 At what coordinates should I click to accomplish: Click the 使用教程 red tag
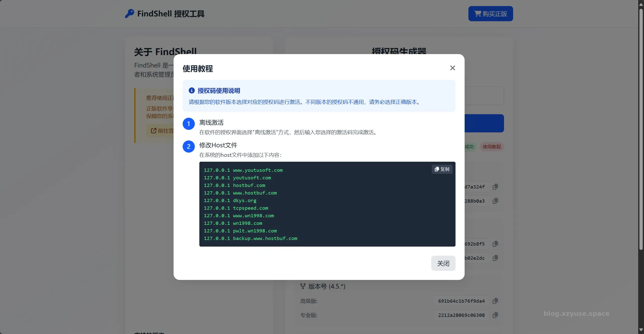pyautogui.click(x=492, y=147)
